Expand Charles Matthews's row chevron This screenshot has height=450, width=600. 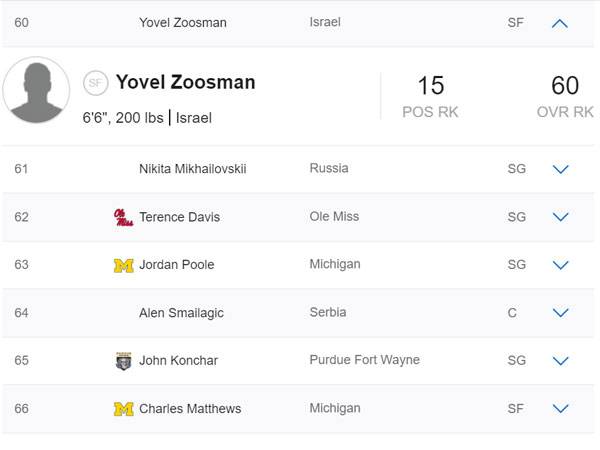[x=560, y=409]
